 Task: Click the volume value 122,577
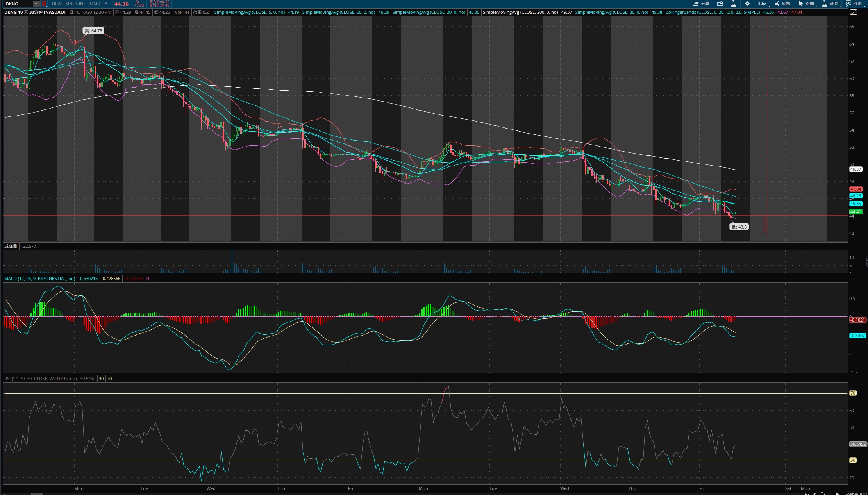click(28, 246)
